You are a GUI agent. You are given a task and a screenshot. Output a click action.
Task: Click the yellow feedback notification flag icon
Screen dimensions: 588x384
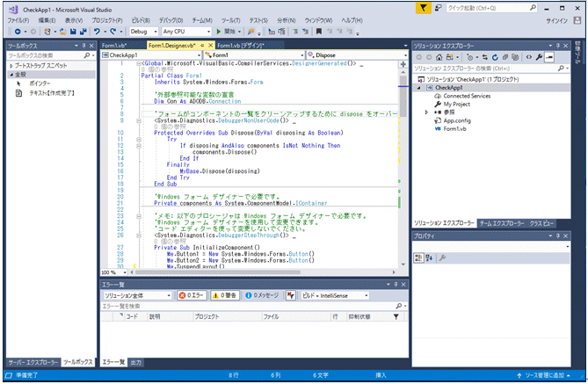coord(423,8)
